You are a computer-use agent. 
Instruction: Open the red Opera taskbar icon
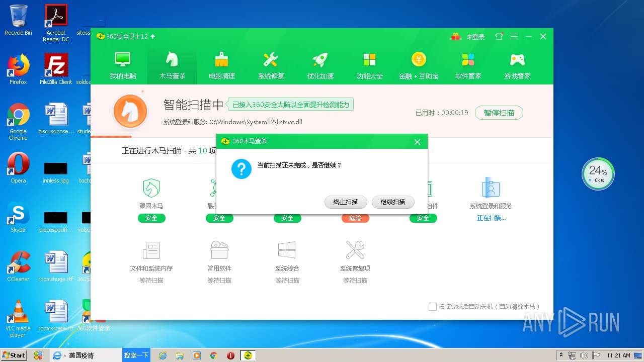[230, 355]
